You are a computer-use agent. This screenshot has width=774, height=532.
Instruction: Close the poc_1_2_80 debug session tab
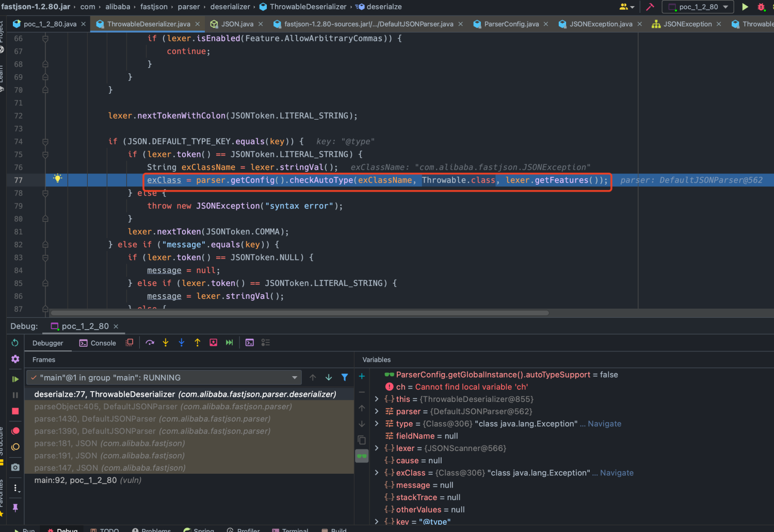tap(116, 326)
